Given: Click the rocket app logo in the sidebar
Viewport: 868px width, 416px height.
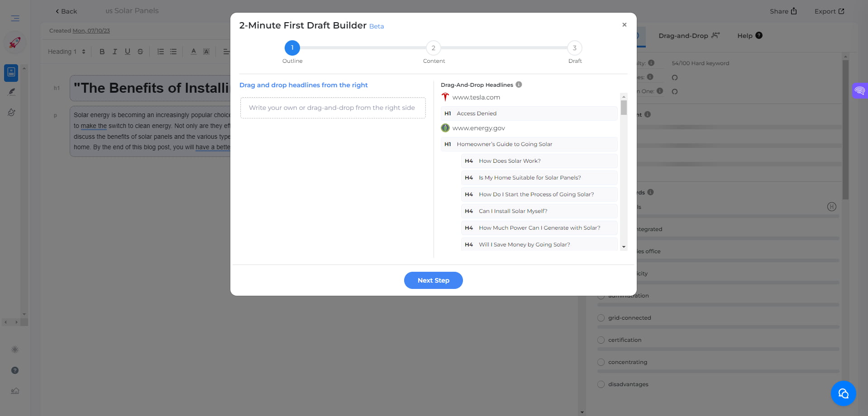Looking at the screenshot, I should pos(15,43).
